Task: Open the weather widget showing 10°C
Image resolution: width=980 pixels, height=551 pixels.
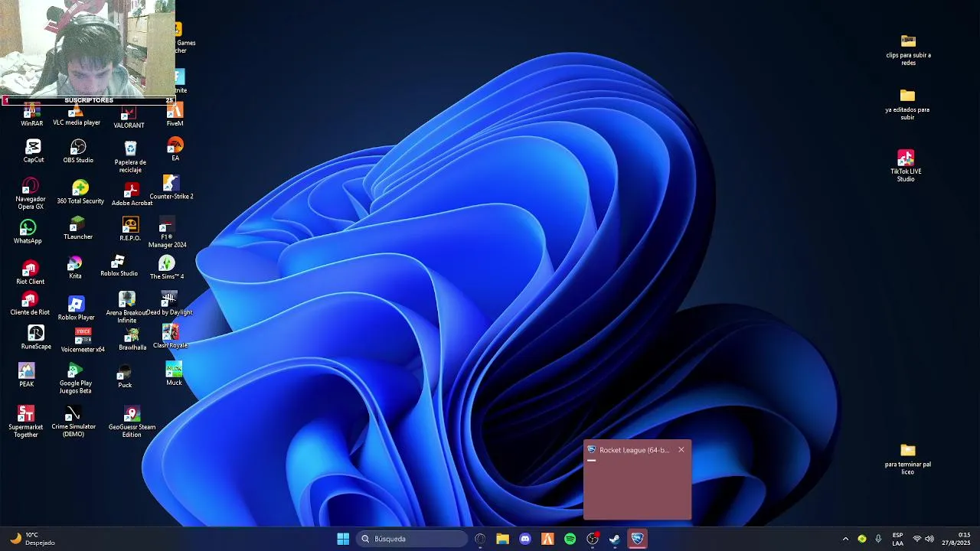Action: [x=32, y=539]
